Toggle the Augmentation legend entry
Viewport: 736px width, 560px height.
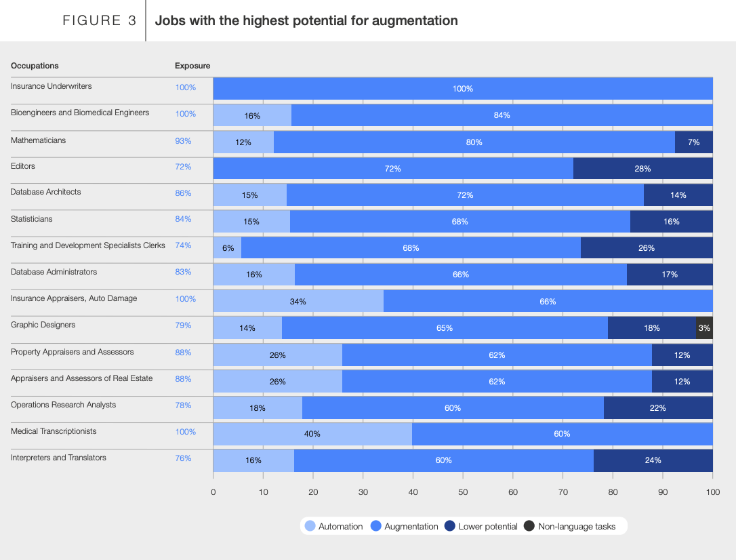pyautogui.click(x=405, y=526)
